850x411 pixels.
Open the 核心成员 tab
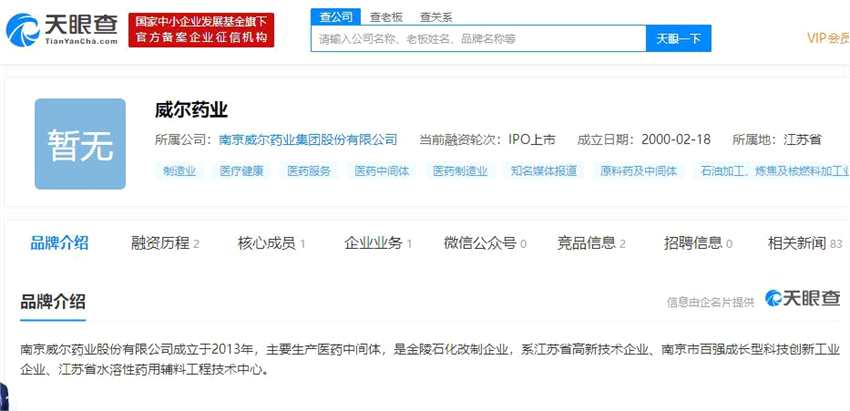(x=271, y=243)
